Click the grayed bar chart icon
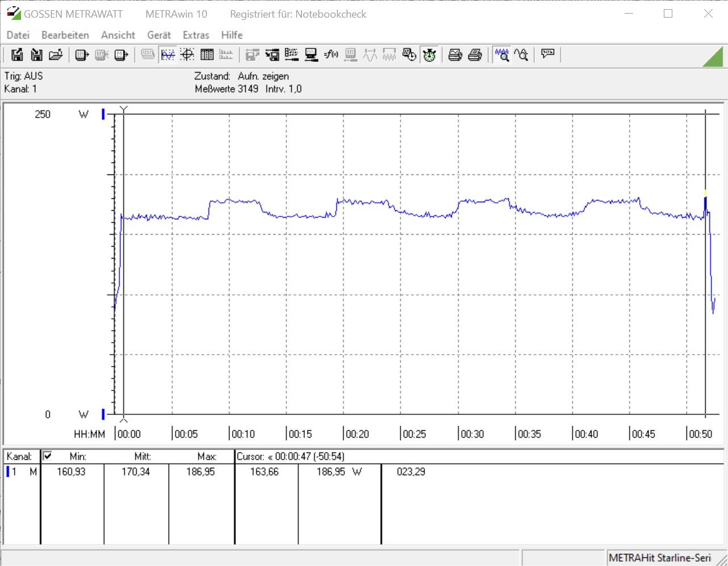Screen dimensions: 728x566 pyautogui.click(x=226, y=55)
